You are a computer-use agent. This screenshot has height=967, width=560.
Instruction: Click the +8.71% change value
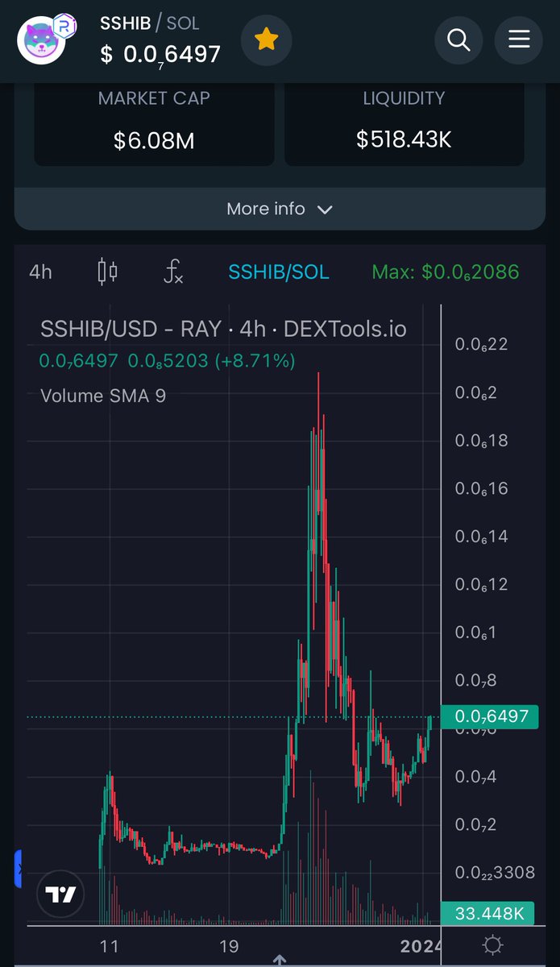(x=256, y=361)
